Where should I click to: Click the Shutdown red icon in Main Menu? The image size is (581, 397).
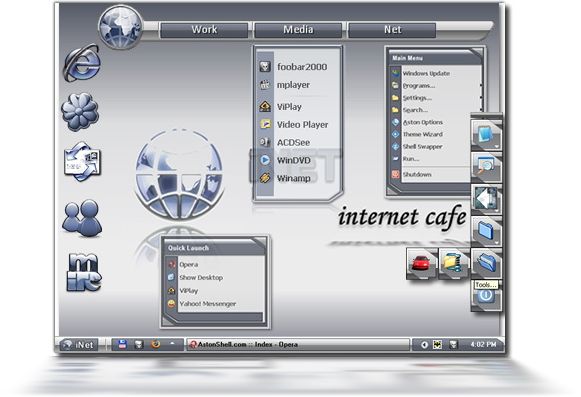coord(395,174)
